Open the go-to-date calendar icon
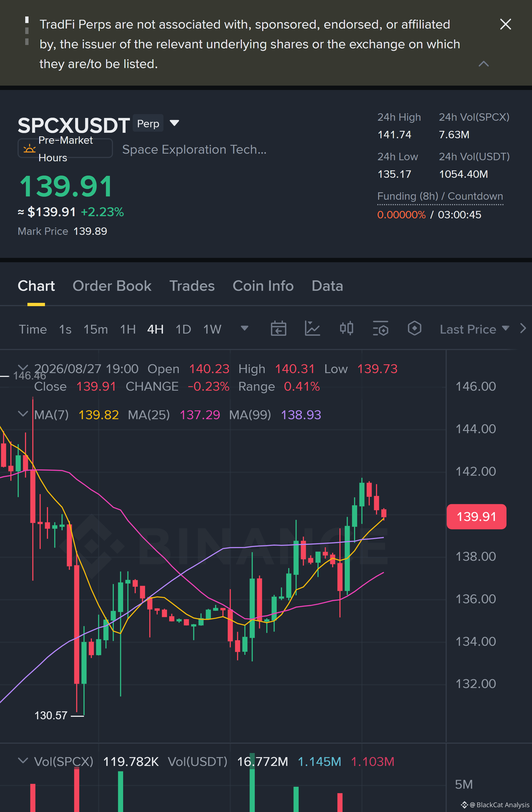Image resolution: width=532 pixels, height=812 pixels. (x=278, y=329)
